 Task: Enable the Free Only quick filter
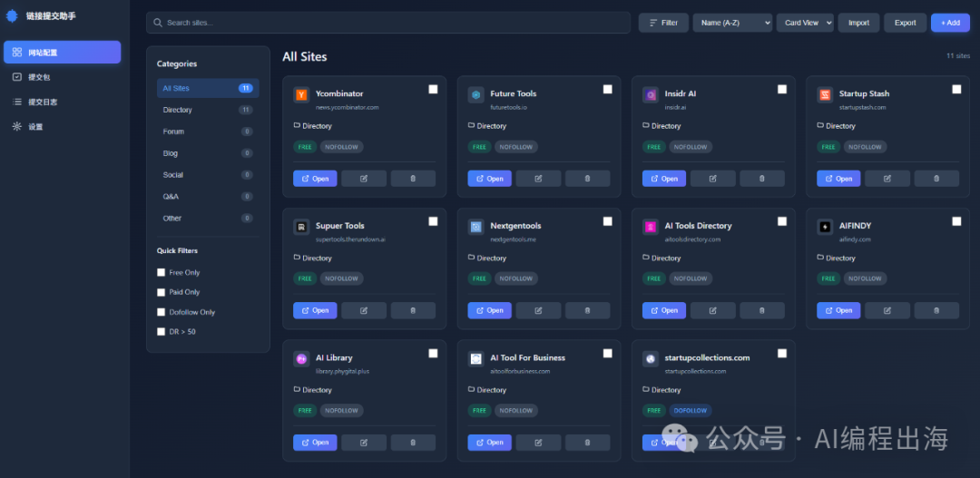click(x=162, y=272)
